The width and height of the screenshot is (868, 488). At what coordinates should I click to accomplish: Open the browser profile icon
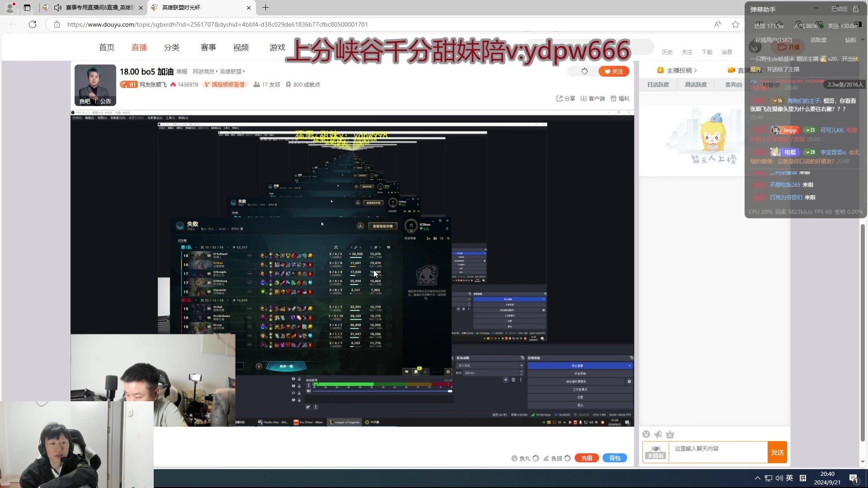9,8
